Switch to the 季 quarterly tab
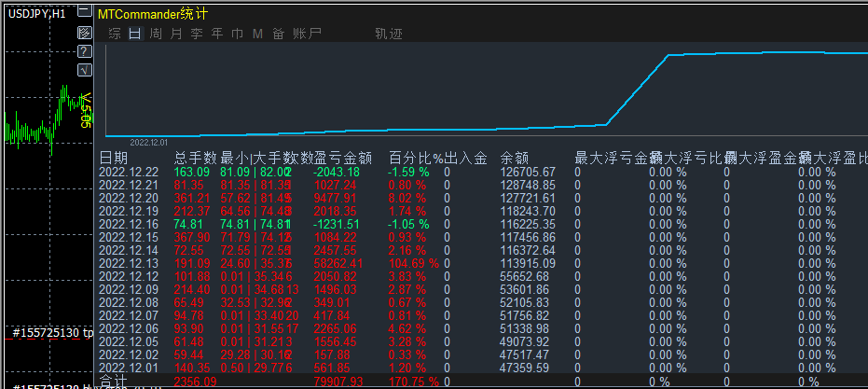This screenshot has width=868, height=389. pos(197,34)
